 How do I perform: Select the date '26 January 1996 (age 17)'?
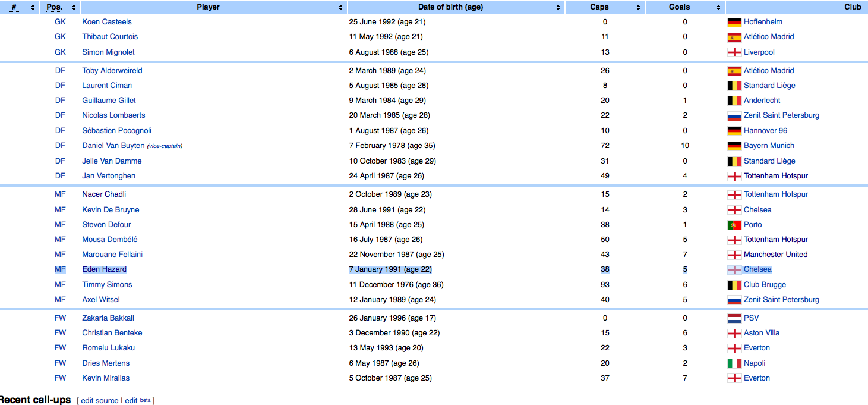click(392, 318)
